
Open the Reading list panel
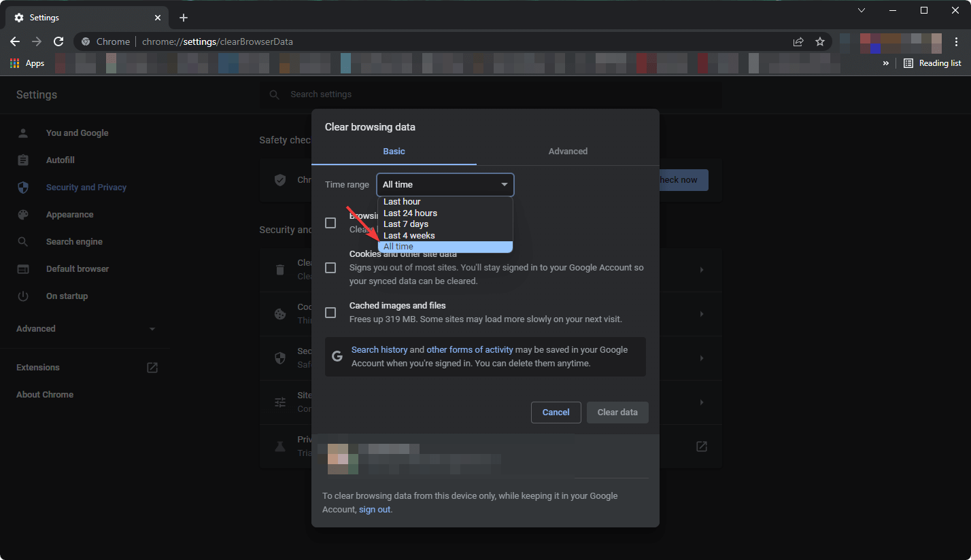pyautogui.click(x=932, y=63)
